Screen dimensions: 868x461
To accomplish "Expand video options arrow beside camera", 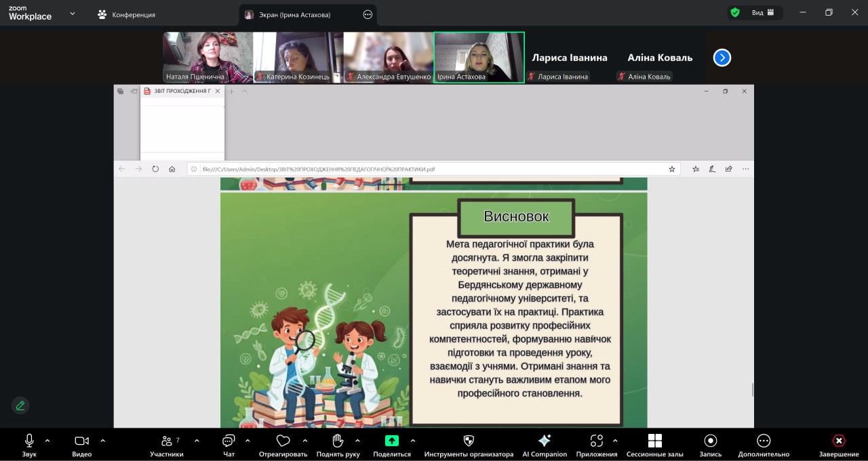I will (x=102, y=441).
